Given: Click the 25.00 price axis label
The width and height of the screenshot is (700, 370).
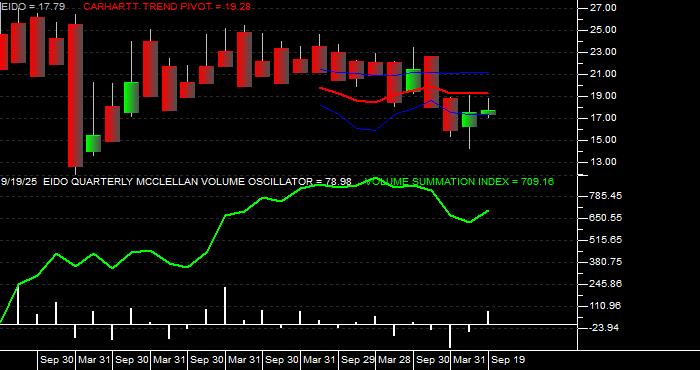Looking at the screenshot, I should (604, 30).
